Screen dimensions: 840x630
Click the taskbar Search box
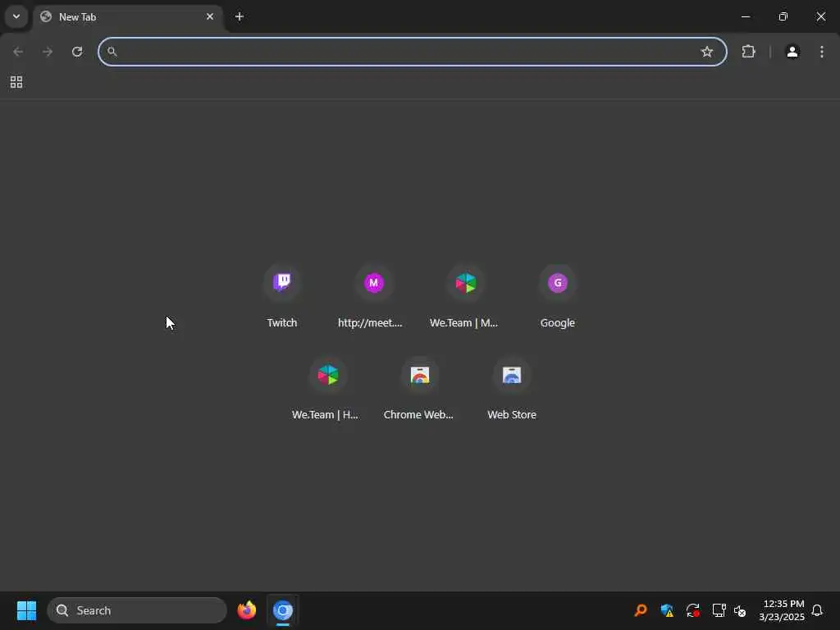(x=137, y=610)
